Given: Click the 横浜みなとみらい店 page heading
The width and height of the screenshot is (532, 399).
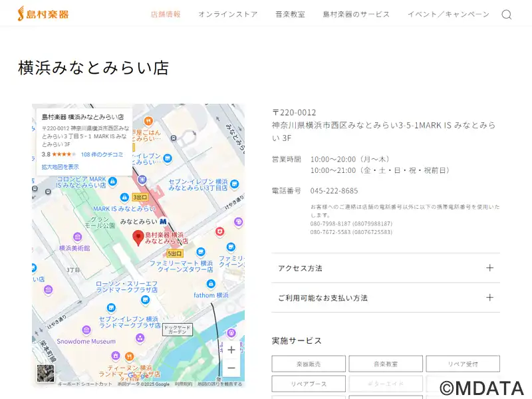Looking at the screenshot, I should (x=93, y=68).
